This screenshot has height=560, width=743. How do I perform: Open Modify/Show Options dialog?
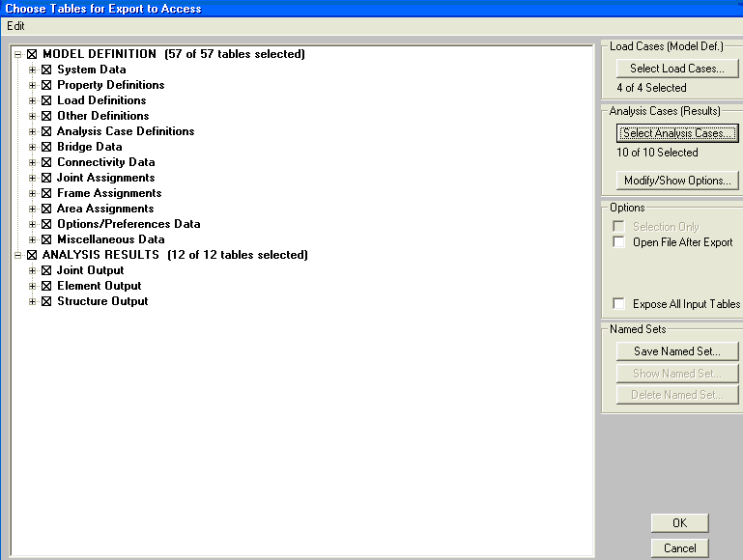click(x=677, y=181)
